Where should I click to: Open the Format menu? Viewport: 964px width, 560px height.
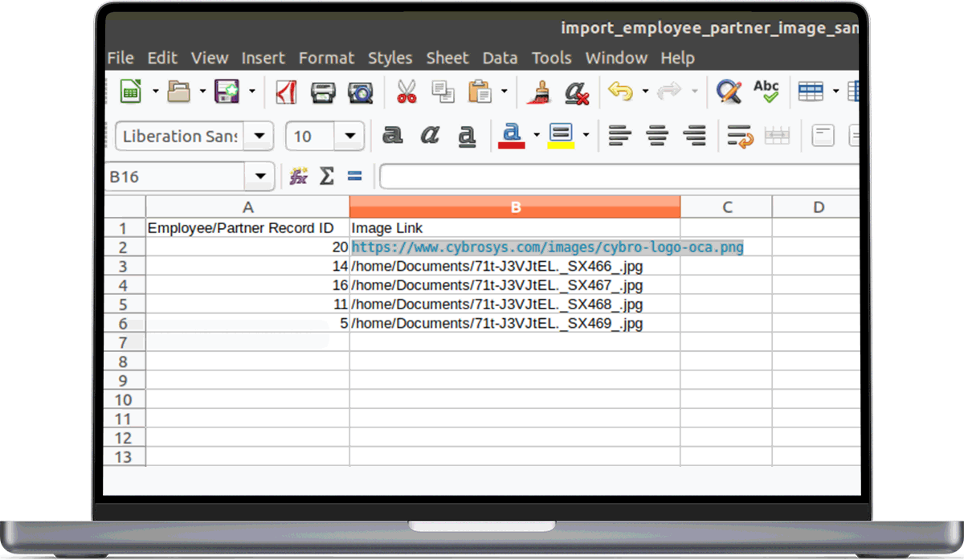pyautogui.click(x=326, y=58)
